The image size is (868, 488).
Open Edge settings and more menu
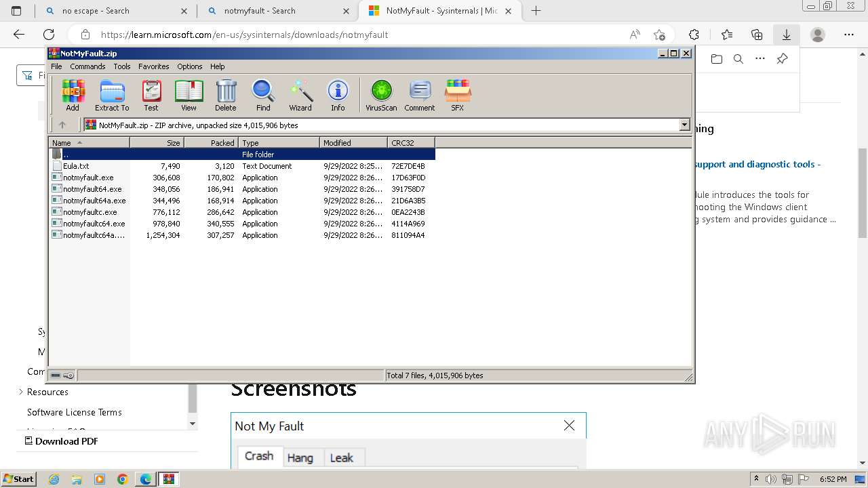849,35
